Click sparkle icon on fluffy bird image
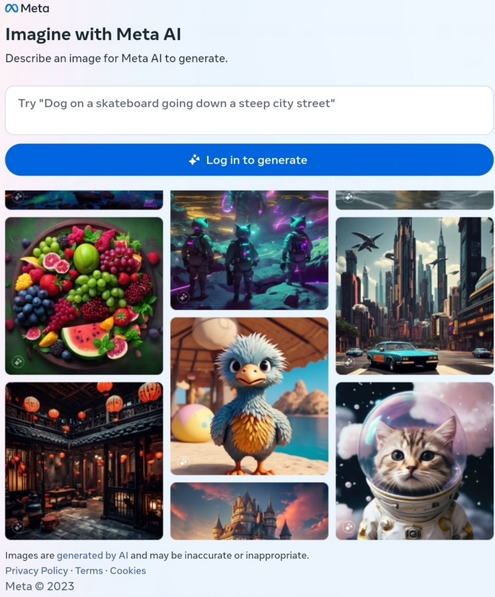495x597 pixels. click(x=183, y=462)
